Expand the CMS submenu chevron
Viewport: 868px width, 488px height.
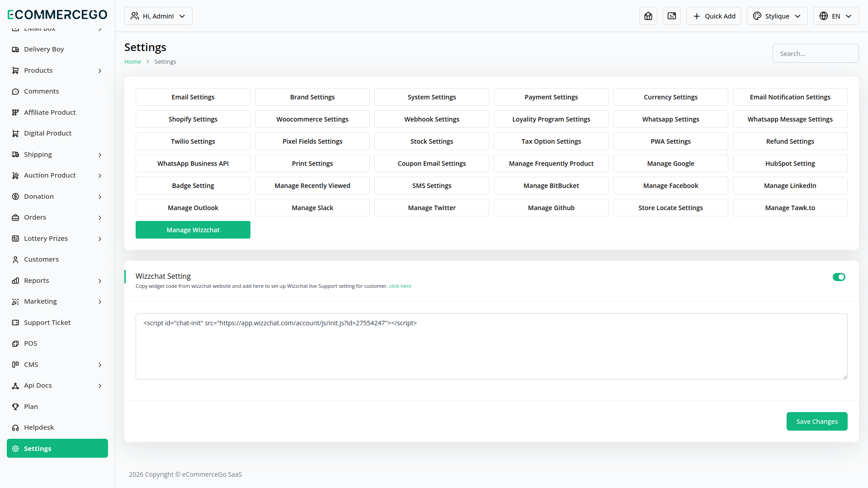pyautogui.click(x=100, y=365)
